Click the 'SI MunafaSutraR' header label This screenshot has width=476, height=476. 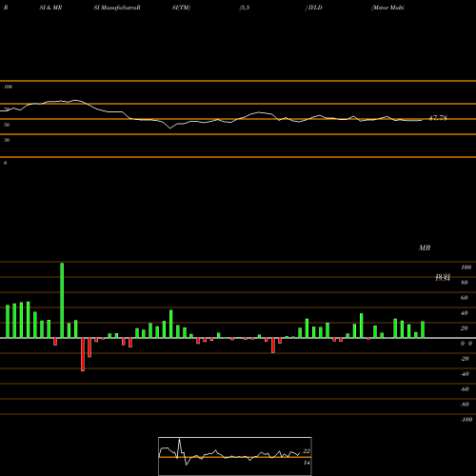point(117,8)
